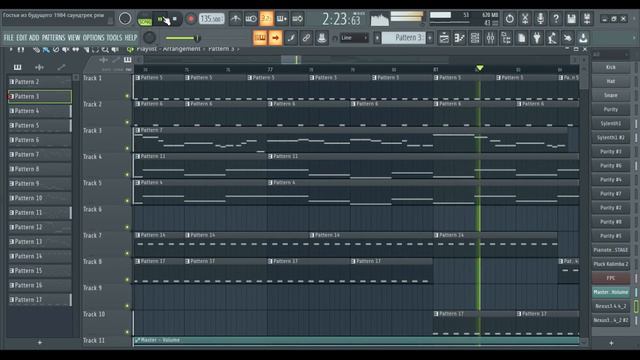Viewport: 640px width, 360px height.
Task: Select the Snare channel button
Action: click(x=611, y=96)
